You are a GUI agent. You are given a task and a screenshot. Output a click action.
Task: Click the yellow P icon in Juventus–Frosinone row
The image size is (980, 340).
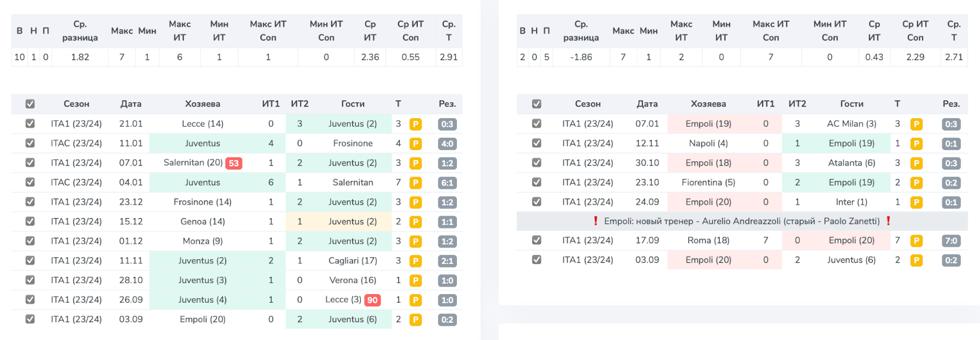pos(415,144)
